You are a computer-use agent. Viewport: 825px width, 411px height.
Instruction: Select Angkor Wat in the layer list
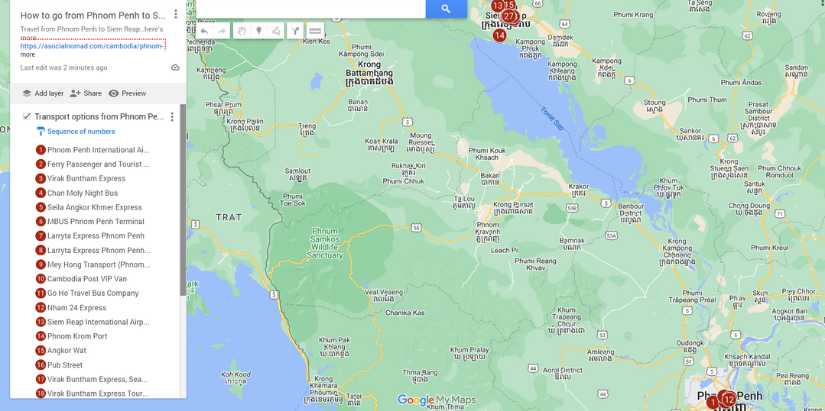(67, 351)
